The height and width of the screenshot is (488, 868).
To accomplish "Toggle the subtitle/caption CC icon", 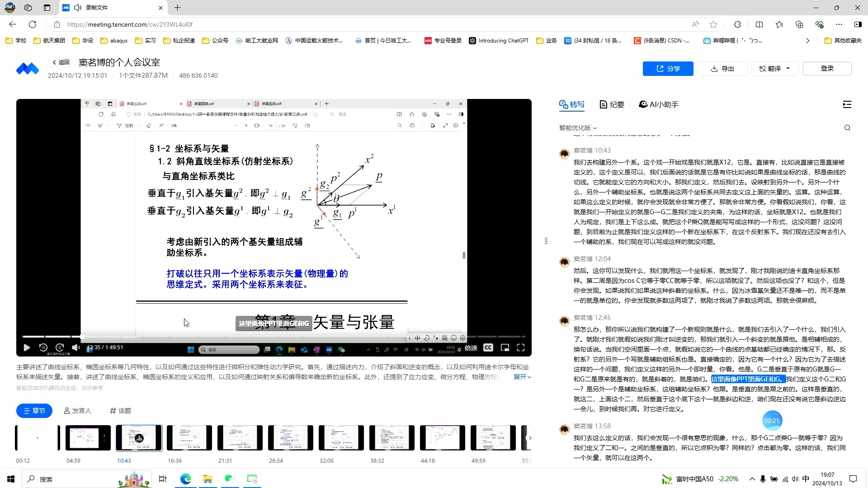I will (x=488, y=347).
